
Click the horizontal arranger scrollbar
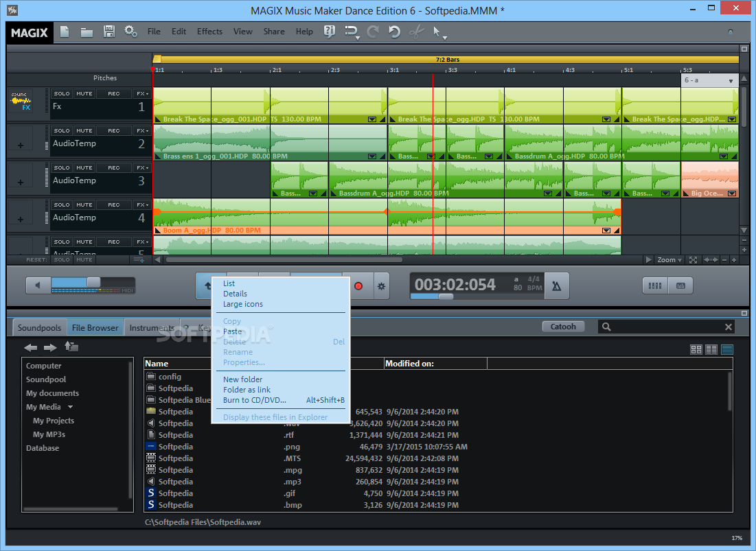pos(284,260)
